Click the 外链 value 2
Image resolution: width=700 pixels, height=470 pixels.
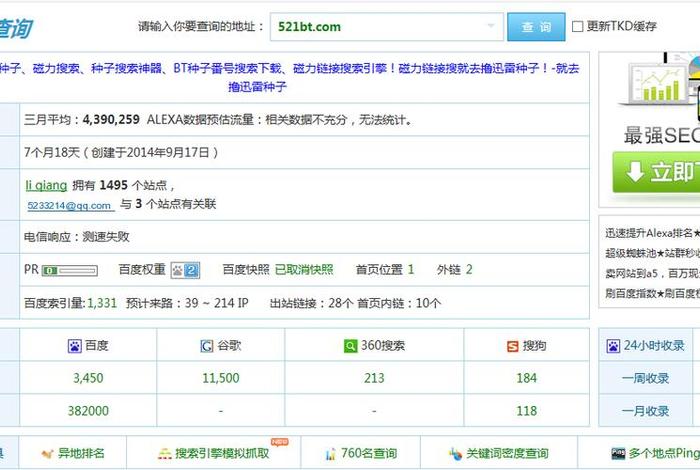click(x=469, y=270)
